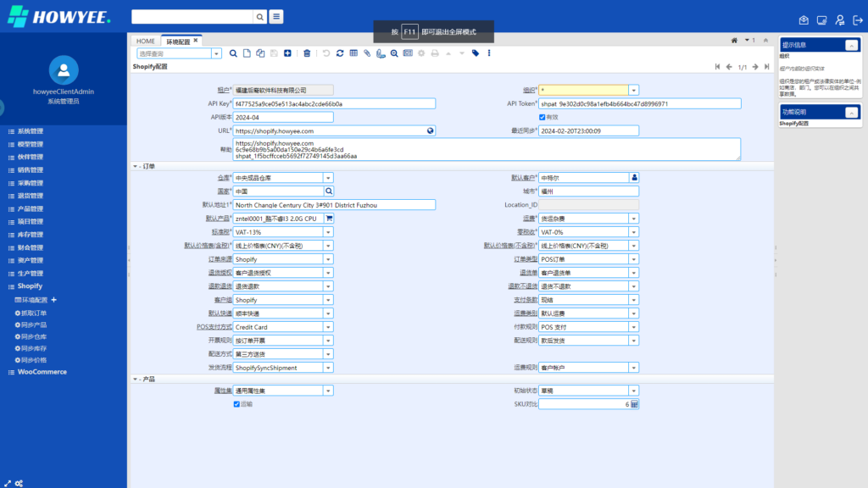Click the top global search input
Image resolution: width=868 pixels, height=488 pixels.
[192, 17]
